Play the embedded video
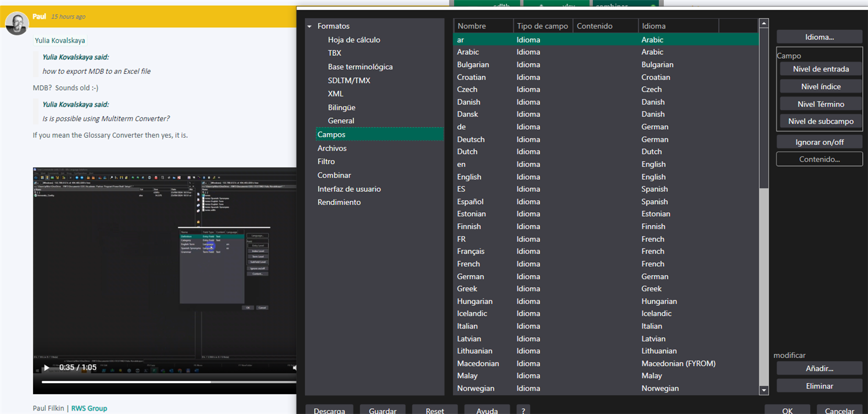The width and height of the screenshot is (868, 414). (x=47, y=367)
